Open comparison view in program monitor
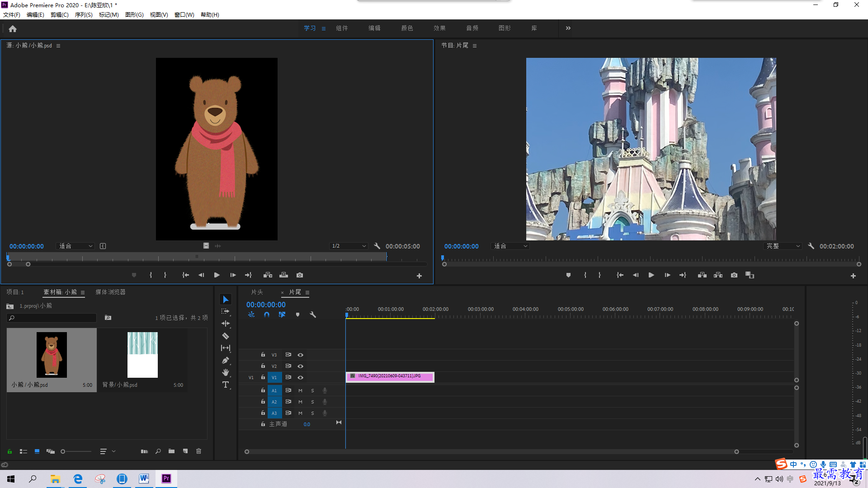This screenshot has height=488, width=868. pyautogui.click(x=750, y=275)
